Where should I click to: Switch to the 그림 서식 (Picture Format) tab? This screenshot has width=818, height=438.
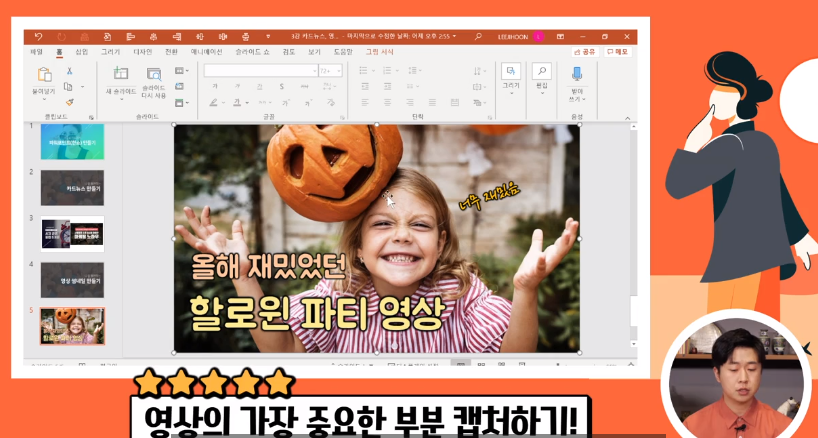click(x=379, y=52)
